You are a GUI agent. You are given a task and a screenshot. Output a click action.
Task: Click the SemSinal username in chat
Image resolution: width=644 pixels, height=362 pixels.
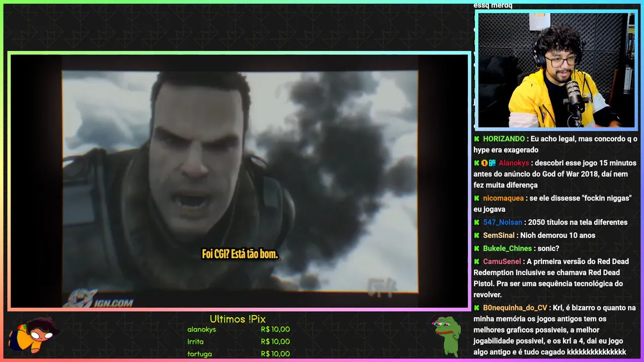pyautogui.click(x=499, y=235)
